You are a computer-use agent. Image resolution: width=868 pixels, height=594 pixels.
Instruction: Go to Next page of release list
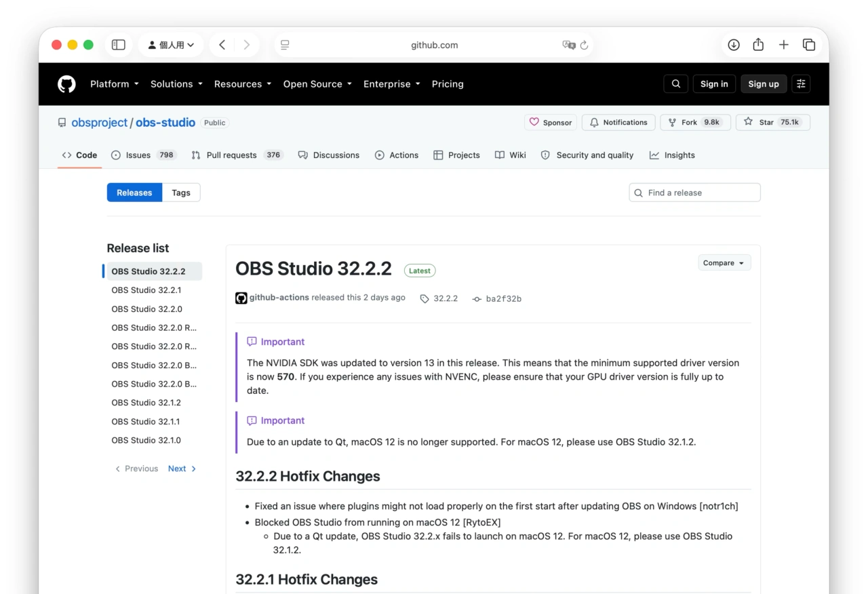point(182,469)
